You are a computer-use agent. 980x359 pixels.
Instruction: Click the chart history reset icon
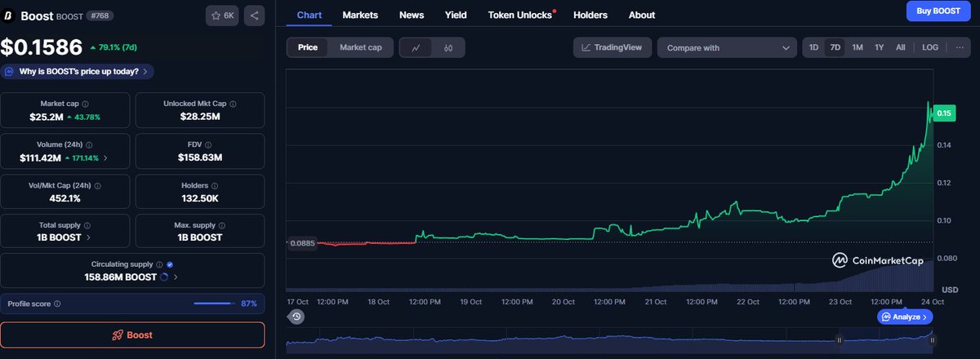[x=296, y=317]
